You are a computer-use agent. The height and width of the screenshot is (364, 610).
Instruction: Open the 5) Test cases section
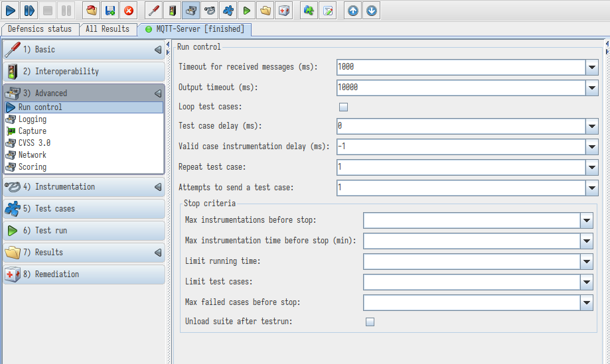click(84, 209)
